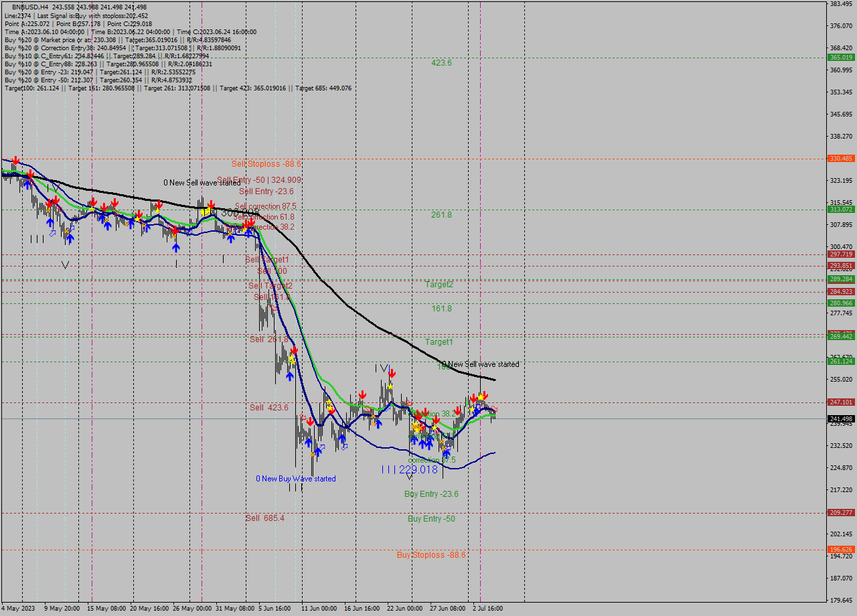Click the red 247.101 price tag
This screenshot has height=616, width=857.
[x=841, y=402]
